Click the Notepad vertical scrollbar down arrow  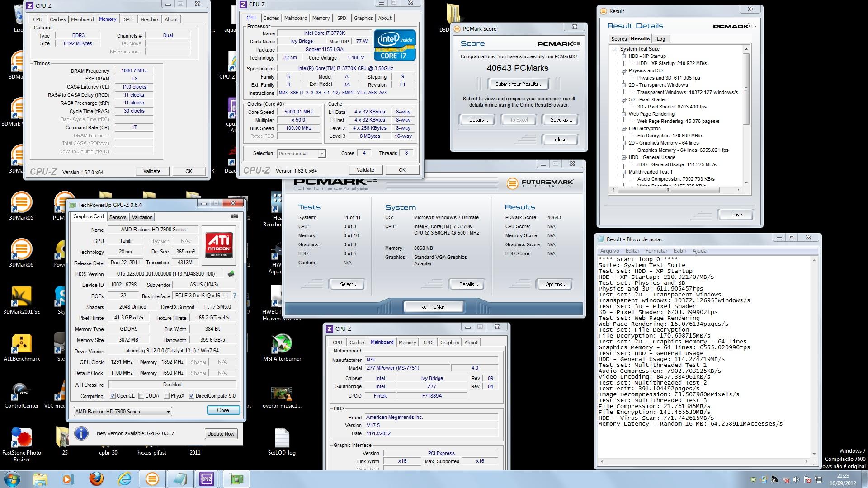coord(814,454)
